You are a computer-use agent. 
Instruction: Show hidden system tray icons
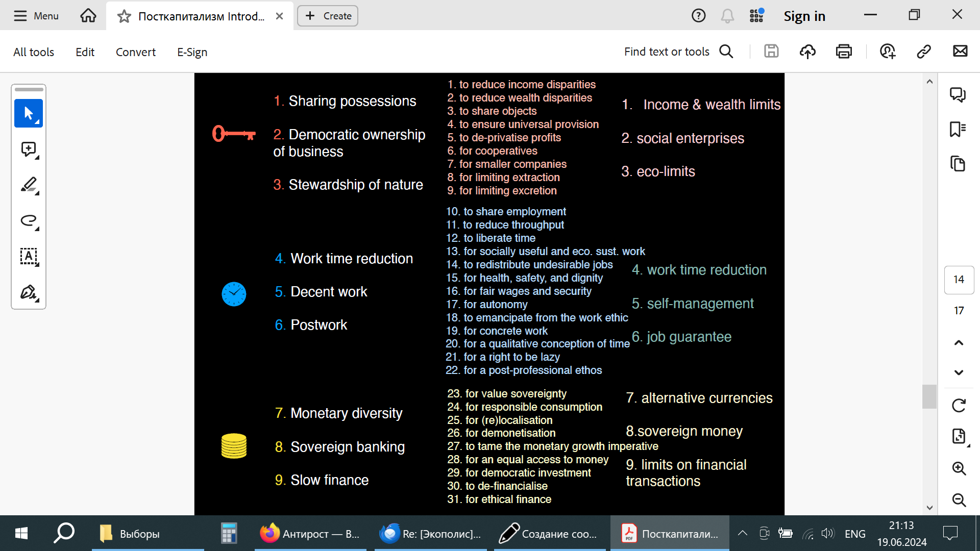(x=743, y=534)
